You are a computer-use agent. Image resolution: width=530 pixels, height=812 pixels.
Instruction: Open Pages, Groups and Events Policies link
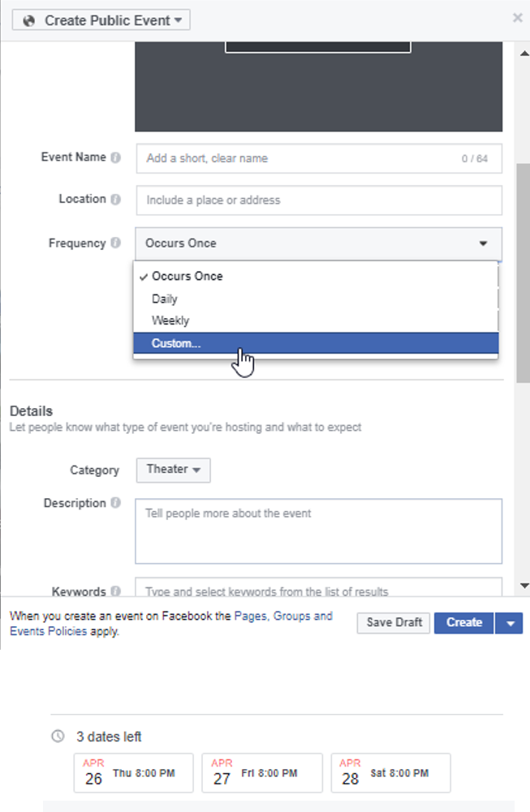[x=171, y=624]
